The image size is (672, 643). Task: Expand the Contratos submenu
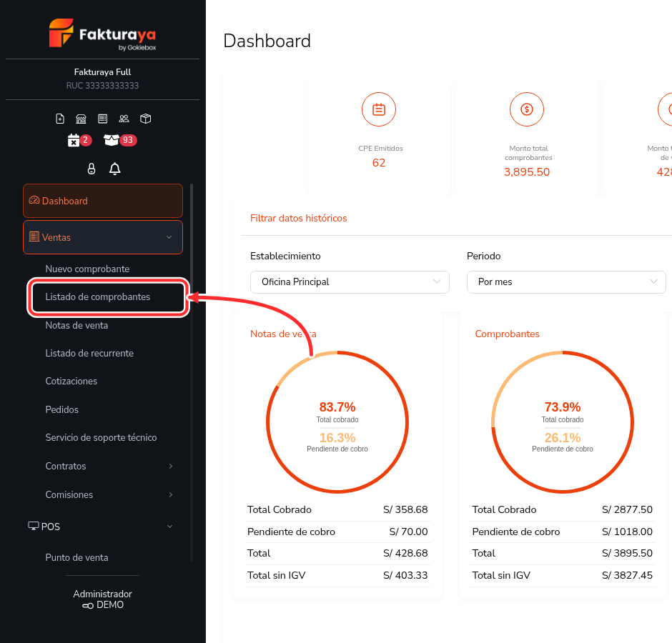pos(109,466)
